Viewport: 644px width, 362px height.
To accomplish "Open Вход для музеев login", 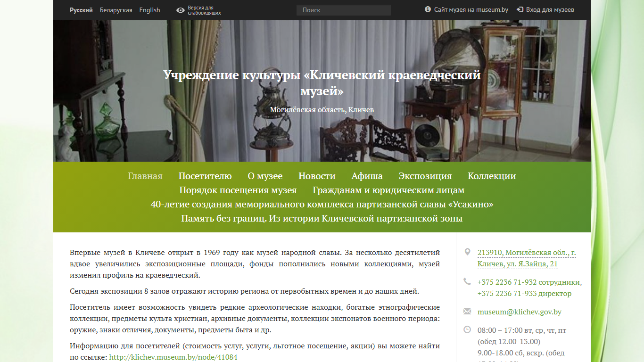I will click(x=550, y=9).
